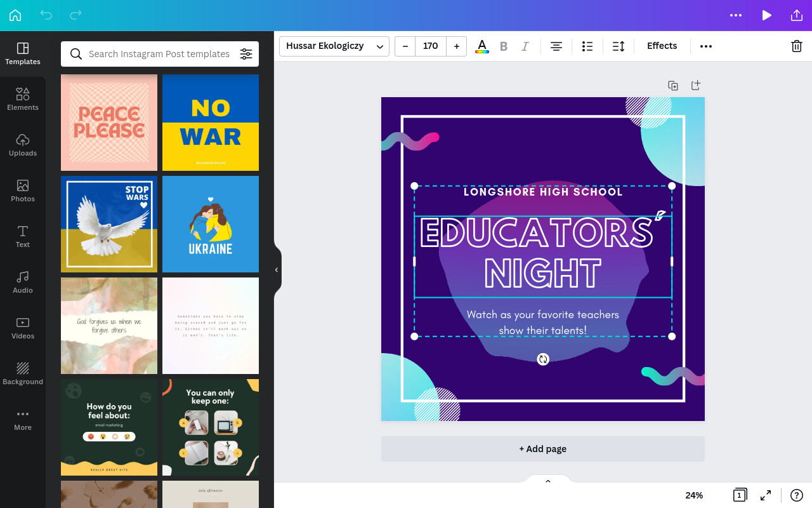The width and height of the screenshot is (812, 508).
Task: Add a new page icon above canvas
Action: pyautogui.click(x=696, y=85)
